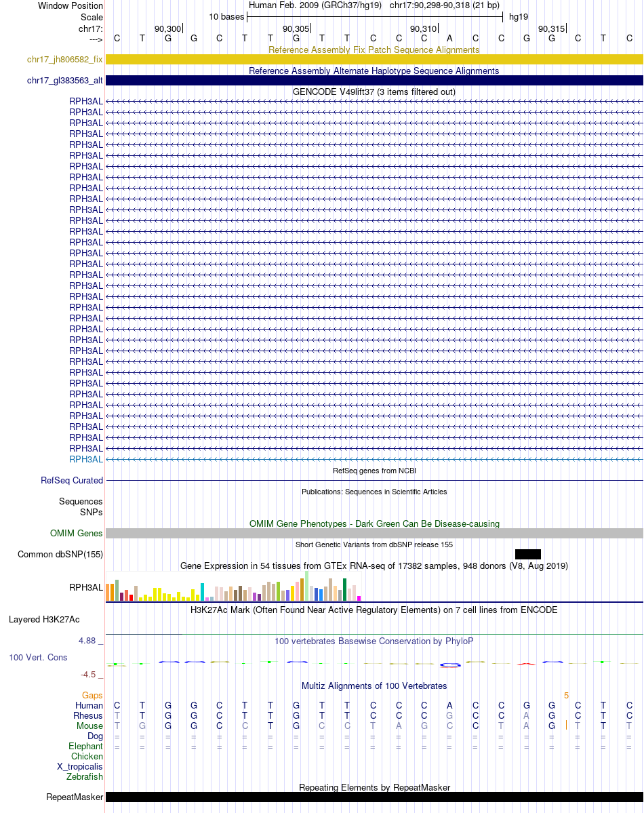Viewport: 644px width, 813px height.
Task: Click the Human Feb. 2009 (GRCh37/hg19) assembly text
Action: coord(315,5)
